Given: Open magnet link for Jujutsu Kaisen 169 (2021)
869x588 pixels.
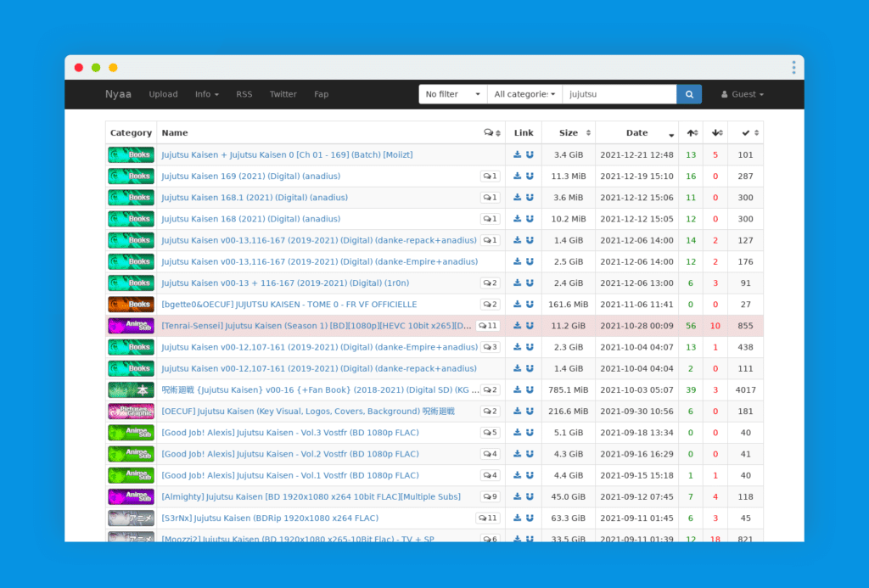Looking at the screenshot, I should [530, 176].
